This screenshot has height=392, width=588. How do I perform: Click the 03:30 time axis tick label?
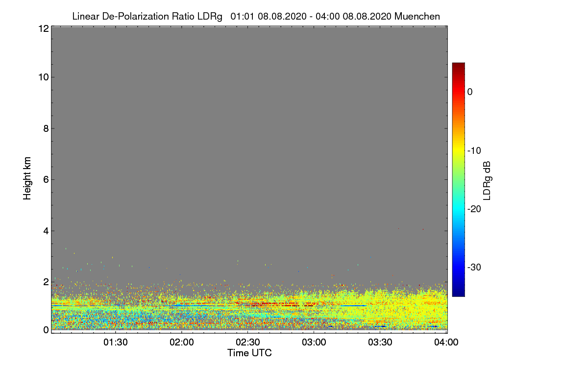[x=380, y=342]
